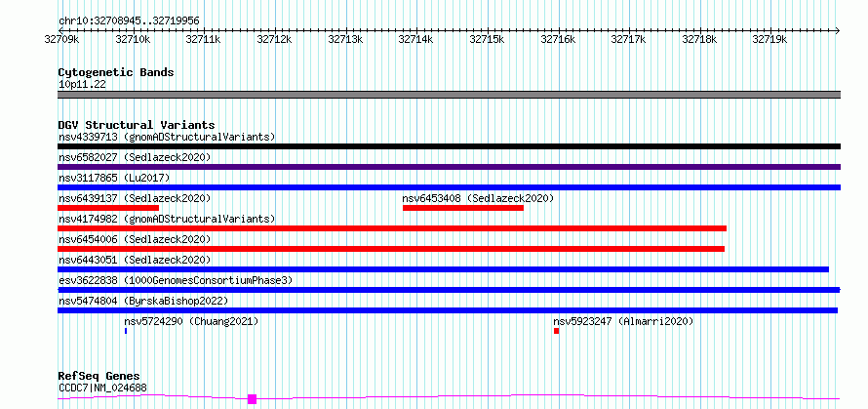This screenshot has height=409, width=868.
Task: Open variant label nsv3117865 (Lu2017)
Action: click(x=114, y=178)
